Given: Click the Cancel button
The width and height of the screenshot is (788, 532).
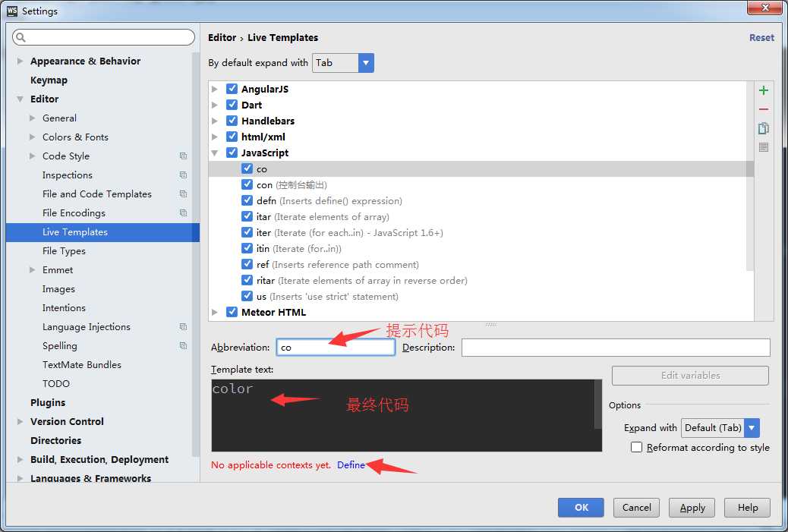Looking at the screenshot, I should [x=636, y=508].
